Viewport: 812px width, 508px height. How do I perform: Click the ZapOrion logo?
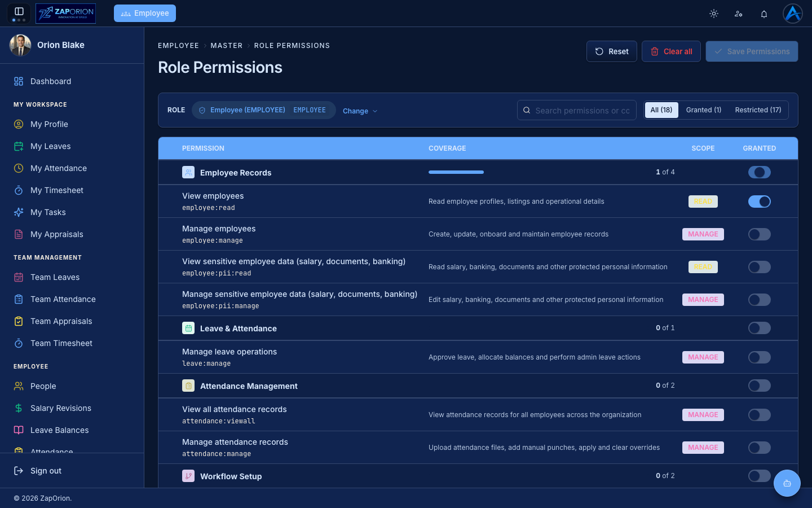(x=65, y=13)
